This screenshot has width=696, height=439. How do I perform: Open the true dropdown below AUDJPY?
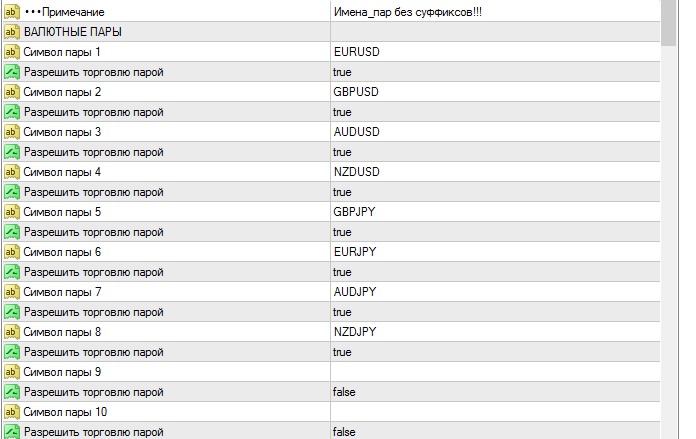pos(342,312)
